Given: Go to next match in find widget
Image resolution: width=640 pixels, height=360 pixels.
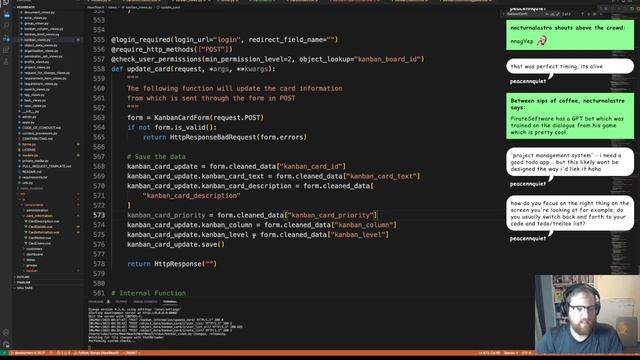Looking at the screenshot, I should (x=589, y=14).
